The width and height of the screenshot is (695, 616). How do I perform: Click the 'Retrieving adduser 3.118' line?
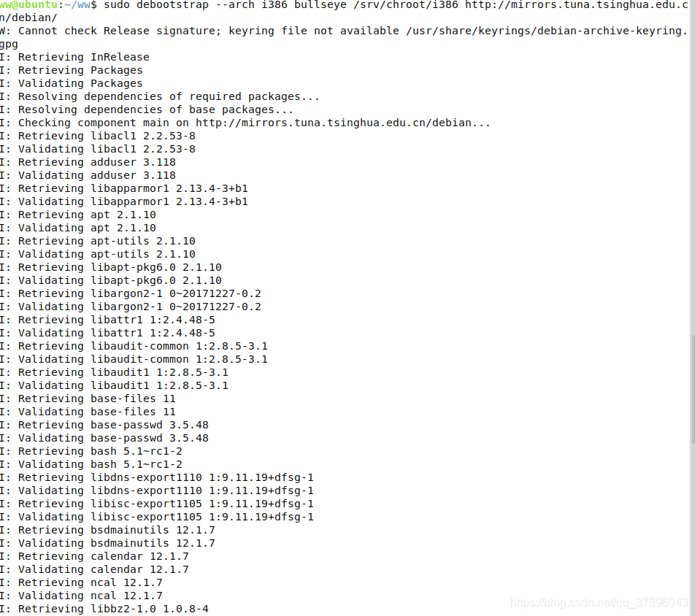88,162
